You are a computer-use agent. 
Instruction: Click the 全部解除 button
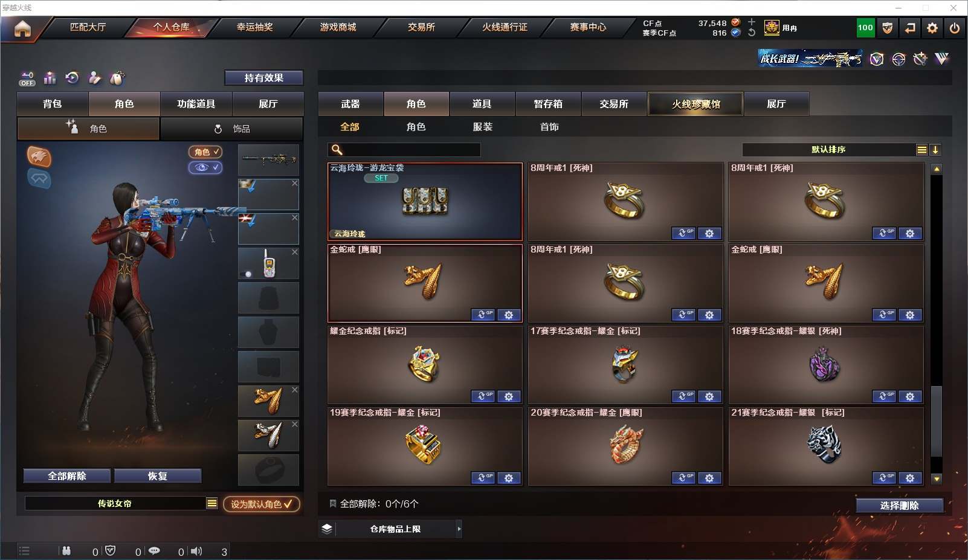67,476
